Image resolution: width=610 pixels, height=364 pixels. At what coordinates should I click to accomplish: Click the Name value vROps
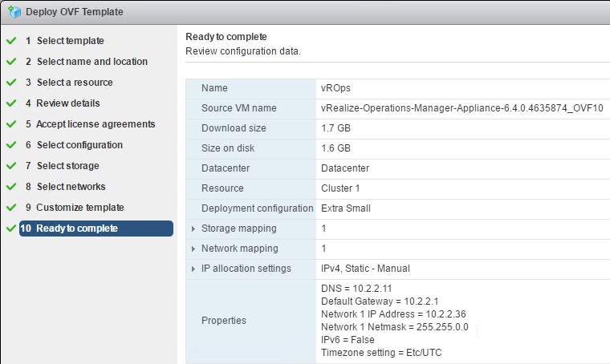335,88
